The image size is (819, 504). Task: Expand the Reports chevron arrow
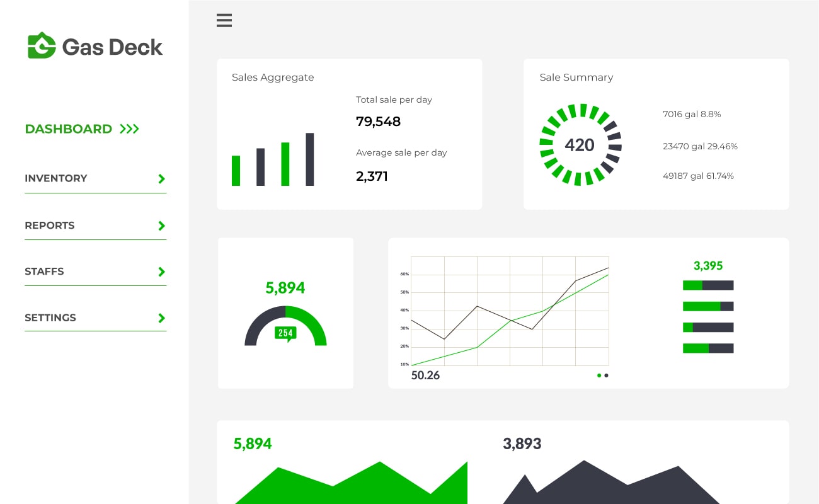pos(161,226)
